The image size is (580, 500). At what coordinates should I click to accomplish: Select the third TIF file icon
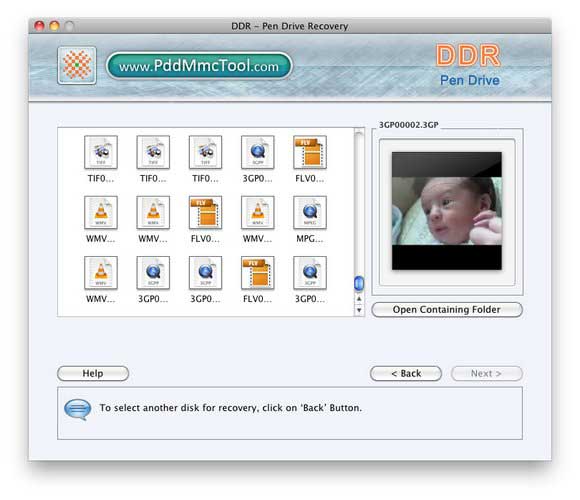coord(205,152)
